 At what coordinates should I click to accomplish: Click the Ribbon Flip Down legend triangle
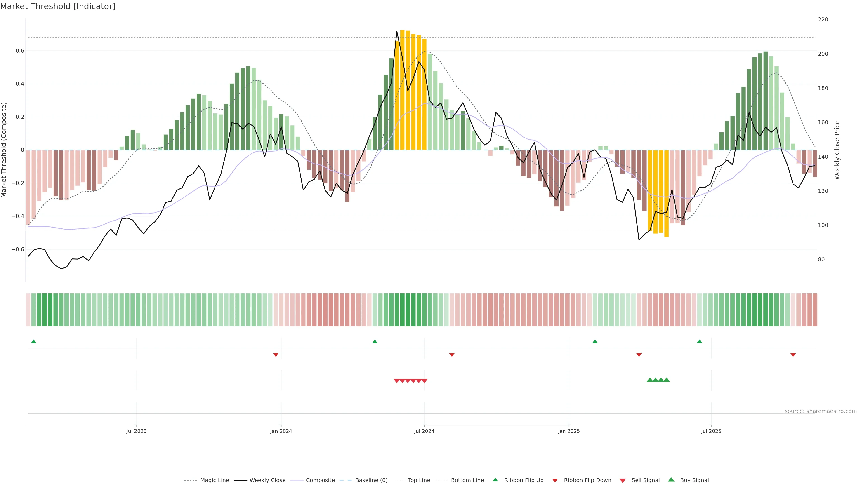pos(555,481)
